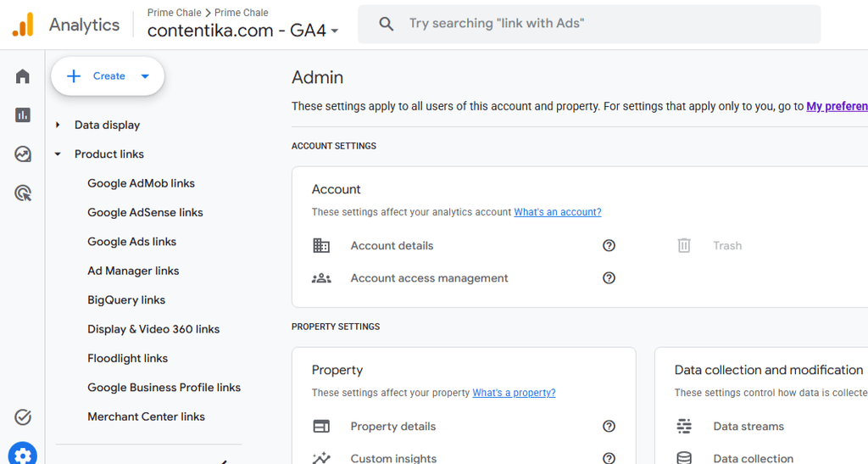Open BigQuery links

(126, 300)
